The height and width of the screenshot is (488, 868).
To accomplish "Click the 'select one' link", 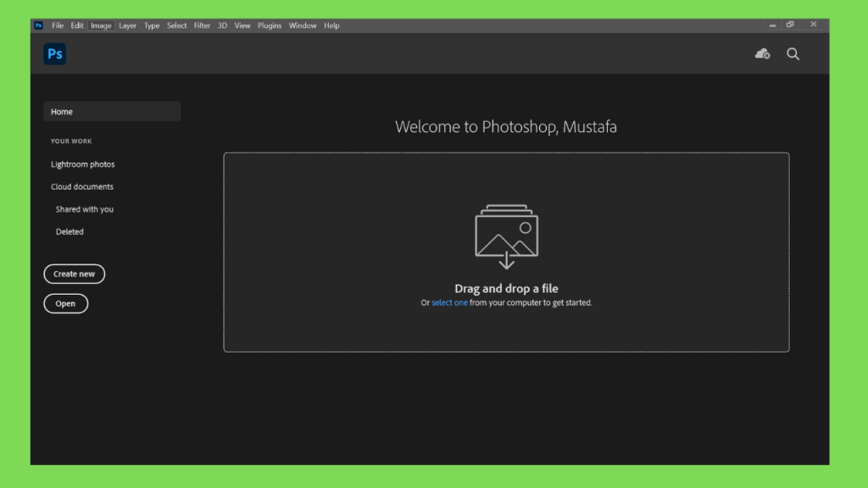I will tap(449, 302).
